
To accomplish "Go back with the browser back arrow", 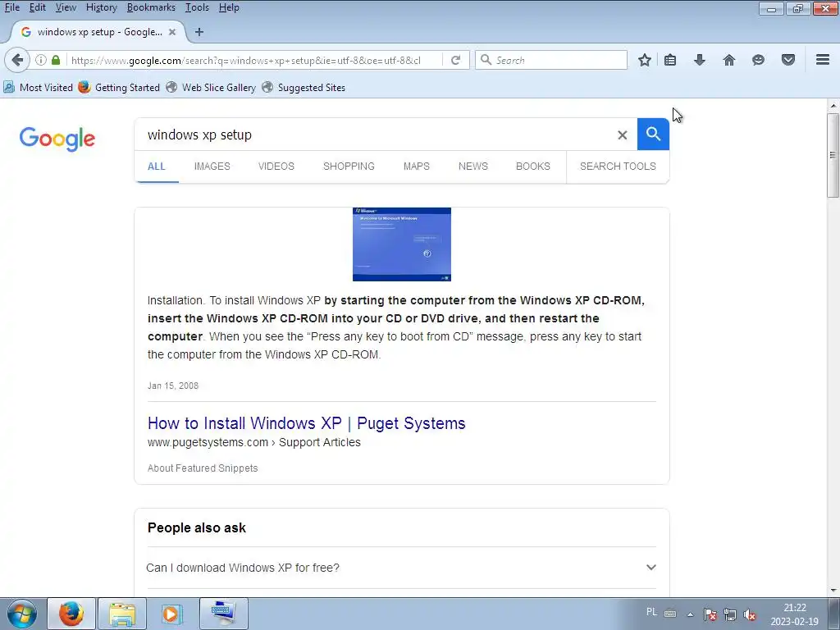I will coord(17,60).
